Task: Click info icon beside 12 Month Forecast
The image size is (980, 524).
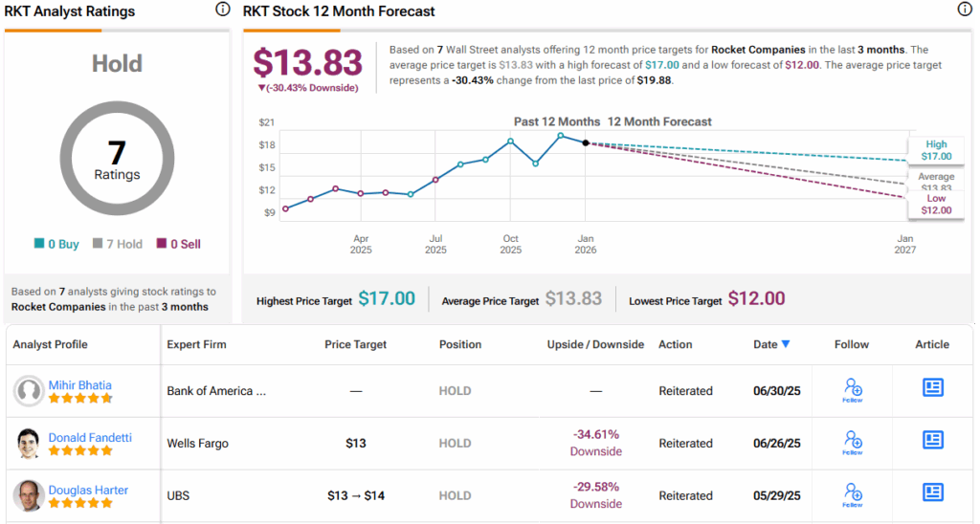Action: click(x=965, y=10)
